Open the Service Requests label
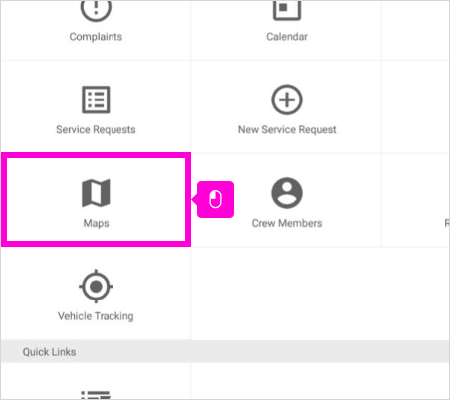 pyautogui.click(x=96, y=129)
